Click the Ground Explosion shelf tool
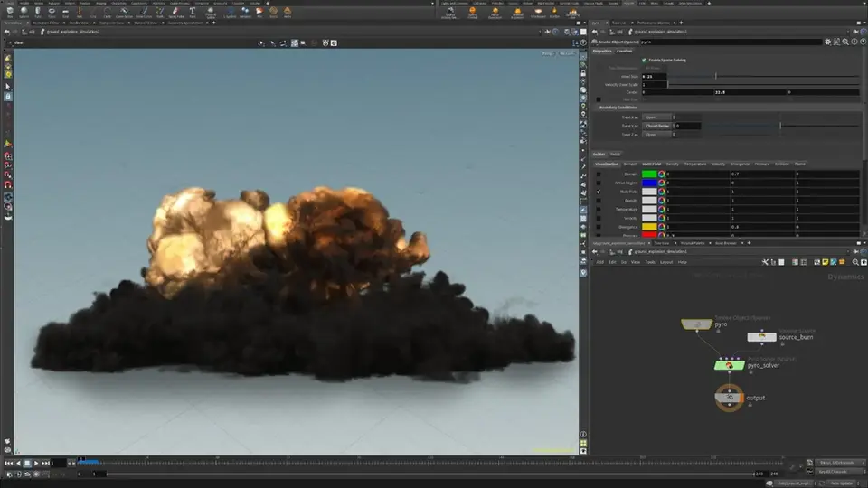868x488 pixels. coord(517,12)
